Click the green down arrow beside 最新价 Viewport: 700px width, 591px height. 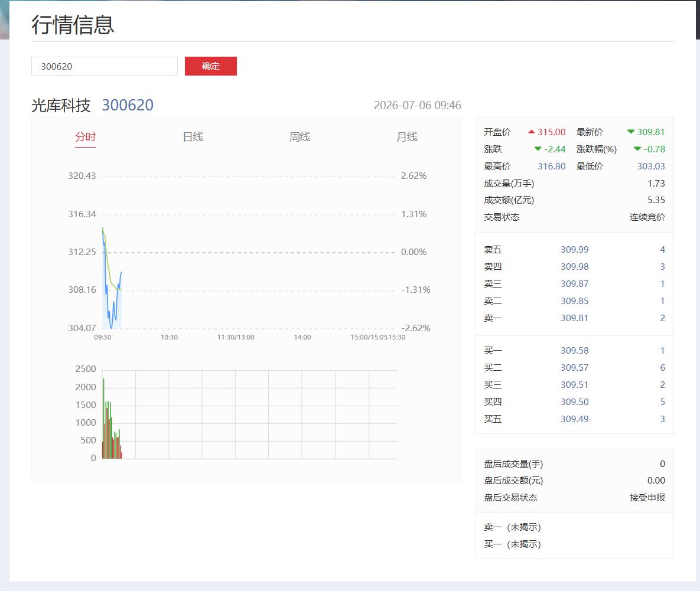click(631, 132)
